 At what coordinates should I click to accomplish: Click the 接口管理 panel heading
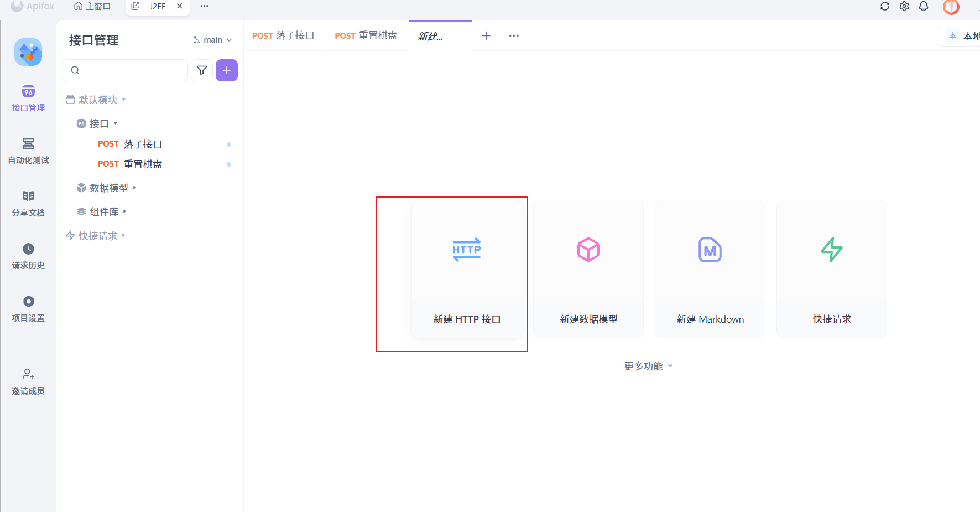click(93, 40)
